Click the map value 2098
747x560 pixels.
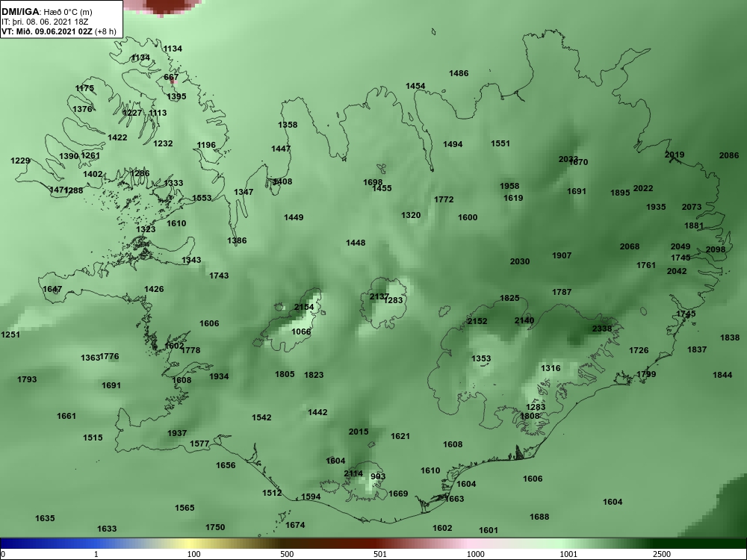pyautogui.click(x=716, y=249)
